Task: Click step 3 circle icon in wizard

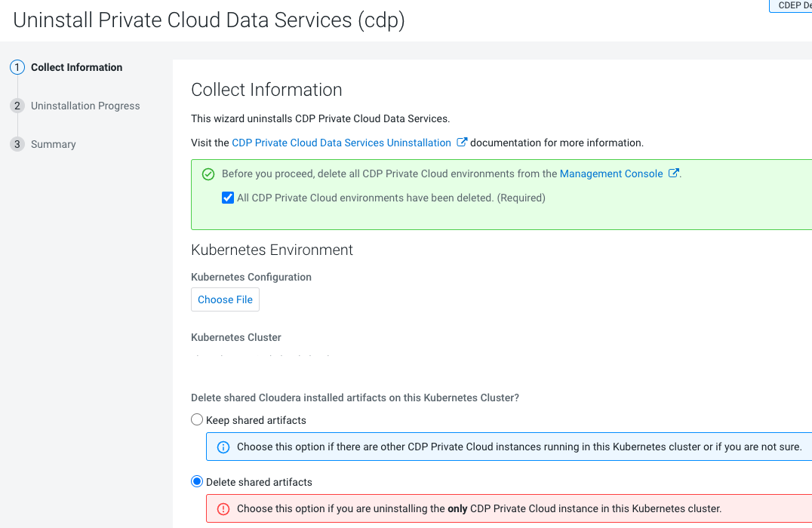Action: coord(17,144)
